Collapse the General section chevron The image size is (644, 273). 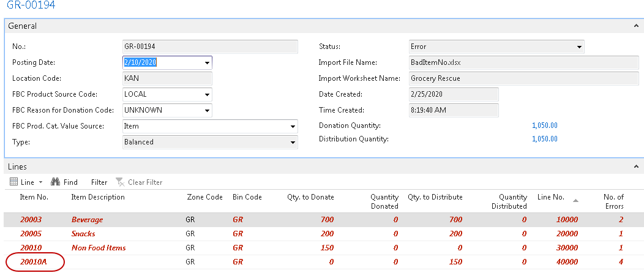point(637,26)
